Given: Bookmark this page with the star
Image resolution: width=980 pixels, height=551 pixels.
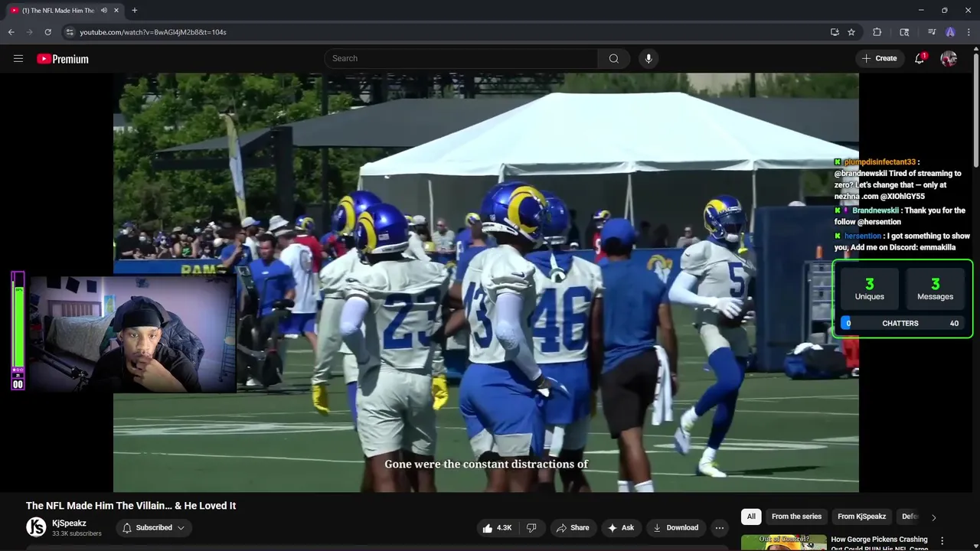Looking at the screenshot, I should point(851,32).
